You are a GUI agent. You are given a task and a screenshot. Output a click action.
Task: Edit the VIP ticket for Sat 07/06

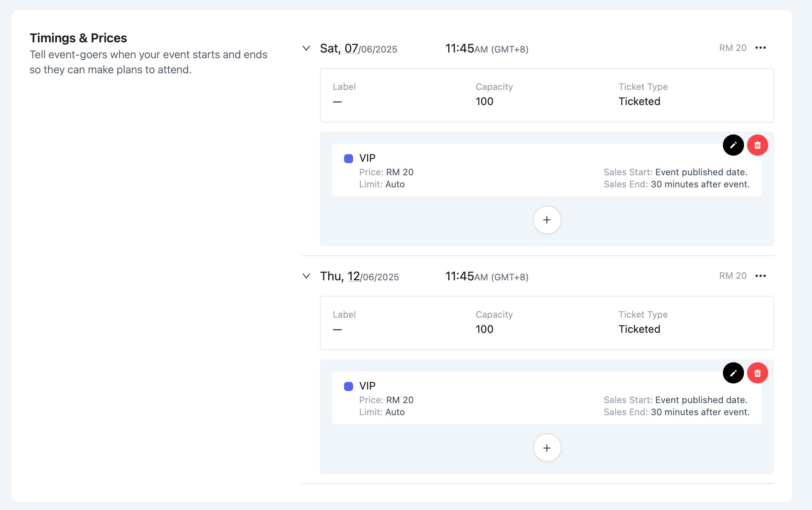tap(733, 145)
